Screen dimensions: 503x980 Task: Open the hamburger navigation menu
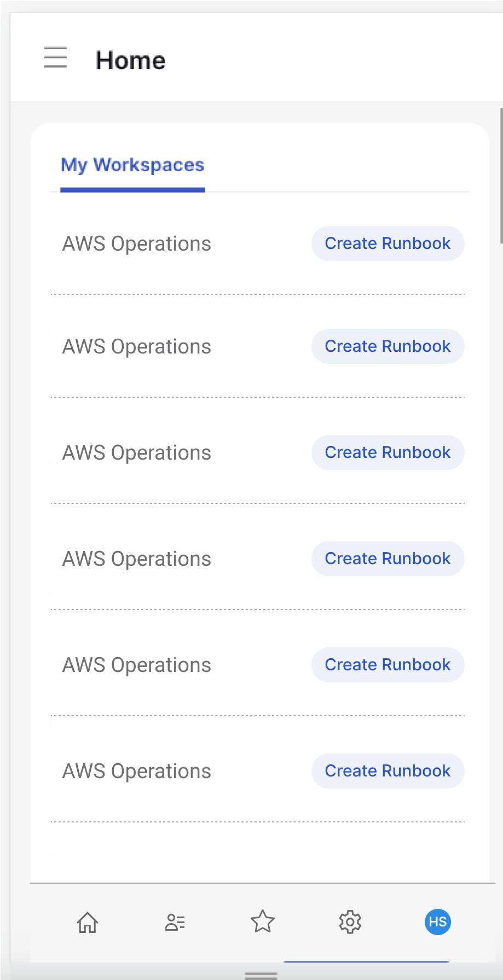point(55,57)
